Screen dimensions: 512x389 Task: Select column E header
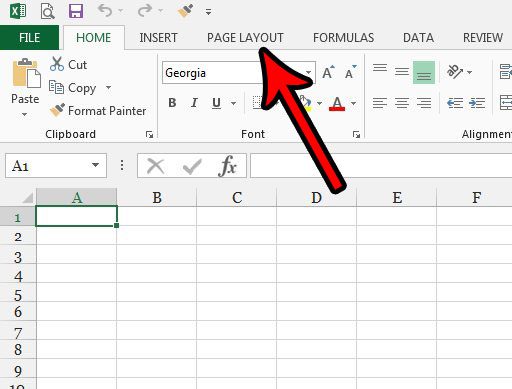pyautogui.click(x=397, y=197)
